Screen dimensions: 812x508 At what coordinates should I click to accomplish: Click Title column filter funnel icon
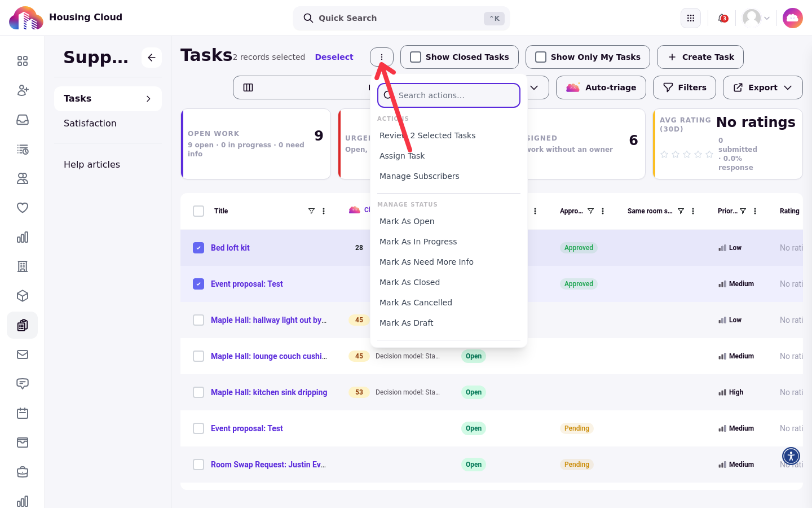311,211
